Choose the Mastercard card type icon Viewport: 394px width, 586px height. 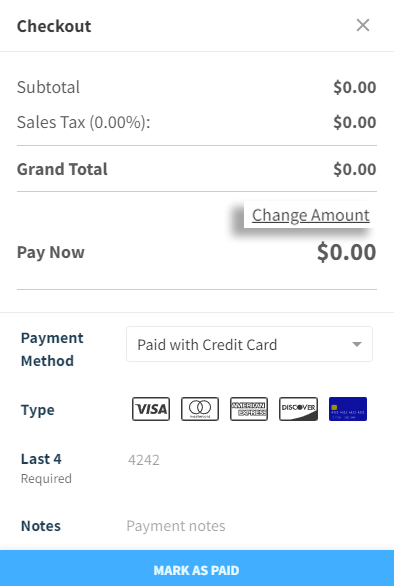pyautogui.click(x=200, y=409)
